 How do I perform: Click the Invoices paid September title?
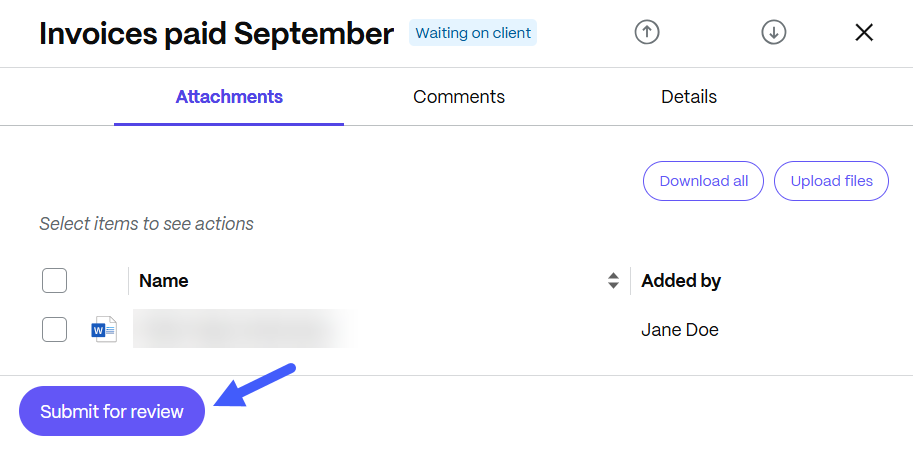[x=216, y=34]
